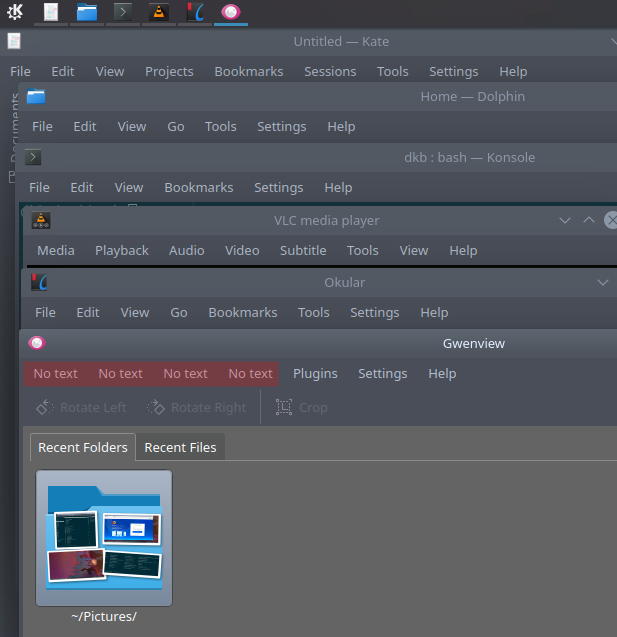The height and width of the screenshot is (637, 617).
Task: Open Okular's Bookmarks menu
Action: point(243,312)
